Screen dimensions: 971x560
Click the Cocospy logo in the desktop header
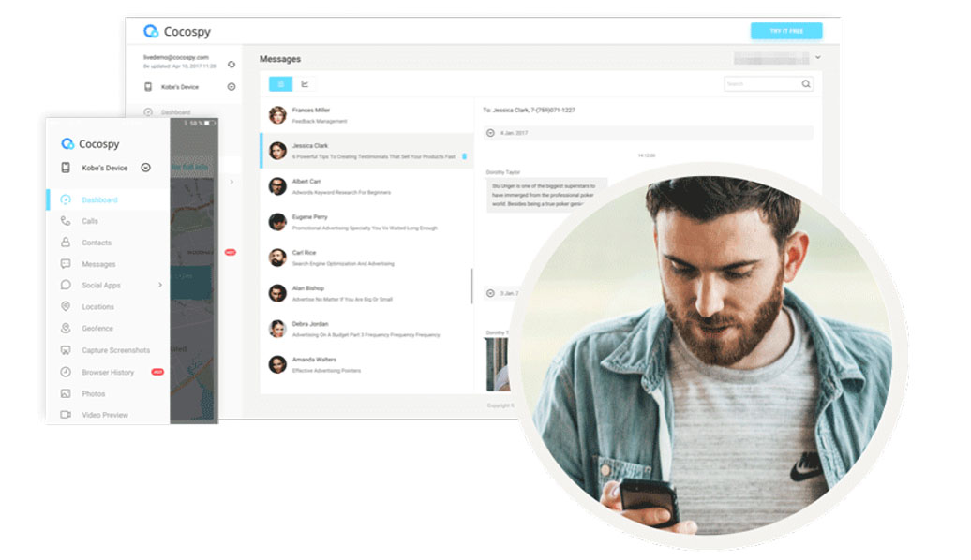tap(177, 31)
